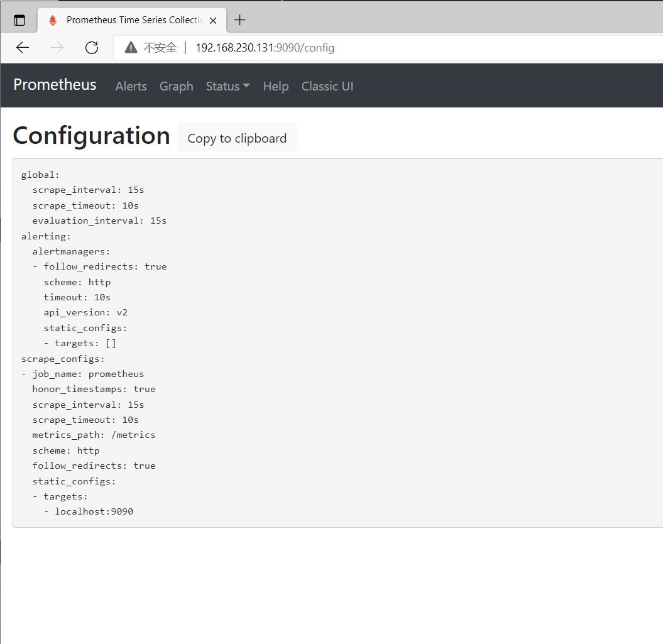
Task: Click the forward navigation arrow
Action: tap(57, 47)
